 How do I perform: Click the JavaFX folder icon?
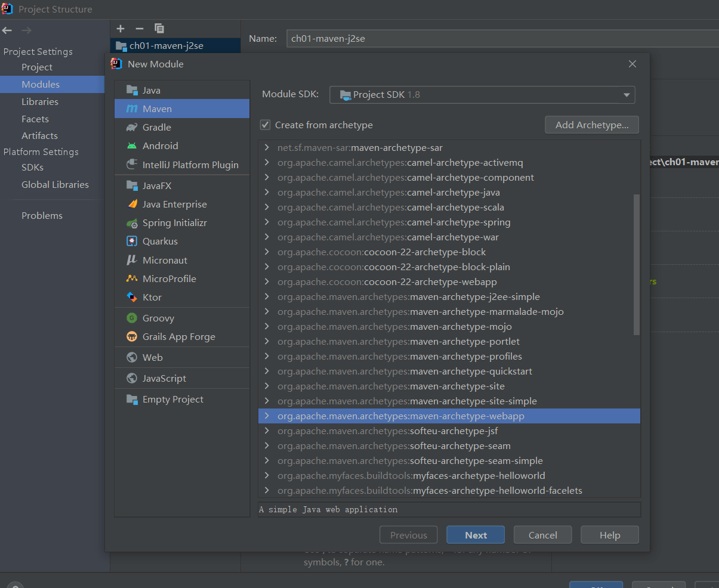132,185
